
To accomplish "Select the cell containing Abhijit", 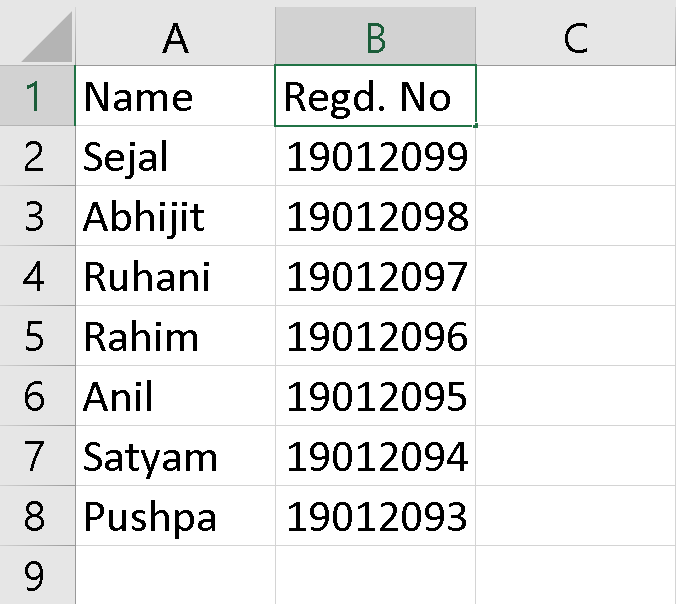I will pos(175,216).
